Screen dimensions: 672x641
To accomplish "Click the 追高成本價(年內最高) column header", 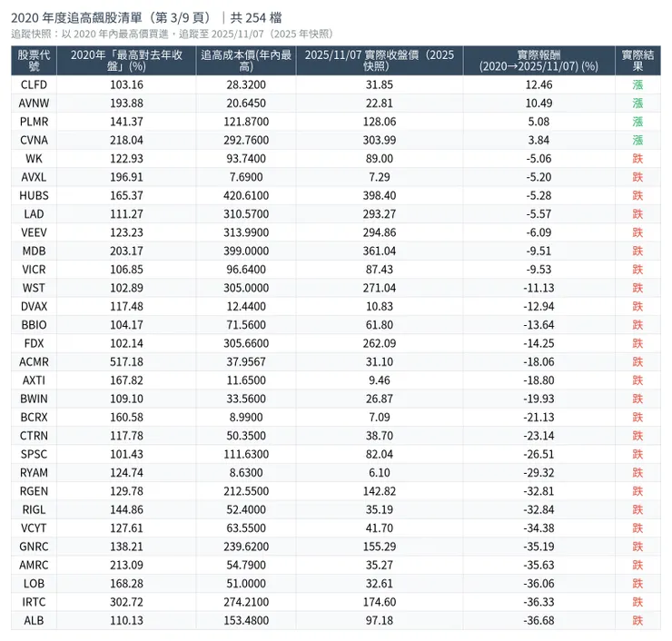I will pos(246,61).
